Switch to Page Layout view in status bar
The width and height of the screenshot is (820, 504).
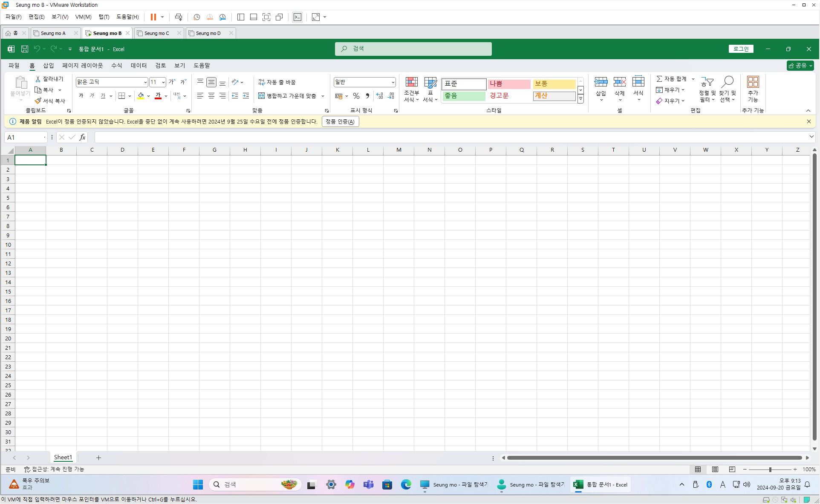point(715,469)
